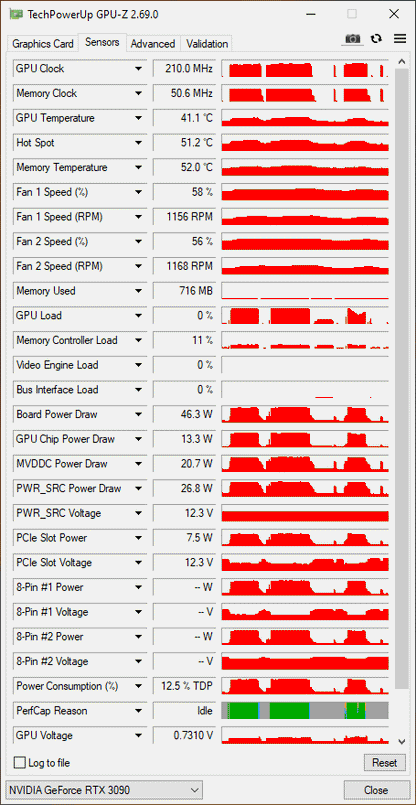Open the Memory Clock sensor dropdown arrow
The width and height of the screenshot is (416, 805).
tap(138, 93)
